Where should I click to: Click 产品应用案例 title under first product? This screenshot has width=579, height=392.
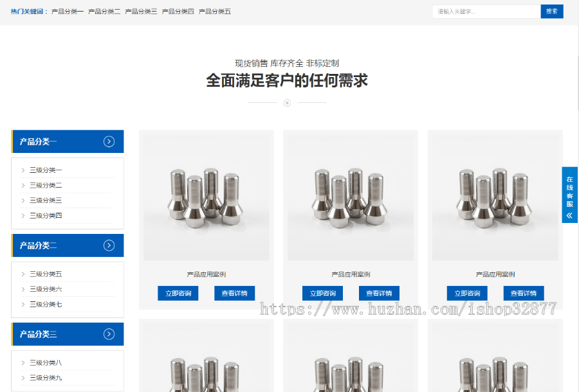pos(207,274)
